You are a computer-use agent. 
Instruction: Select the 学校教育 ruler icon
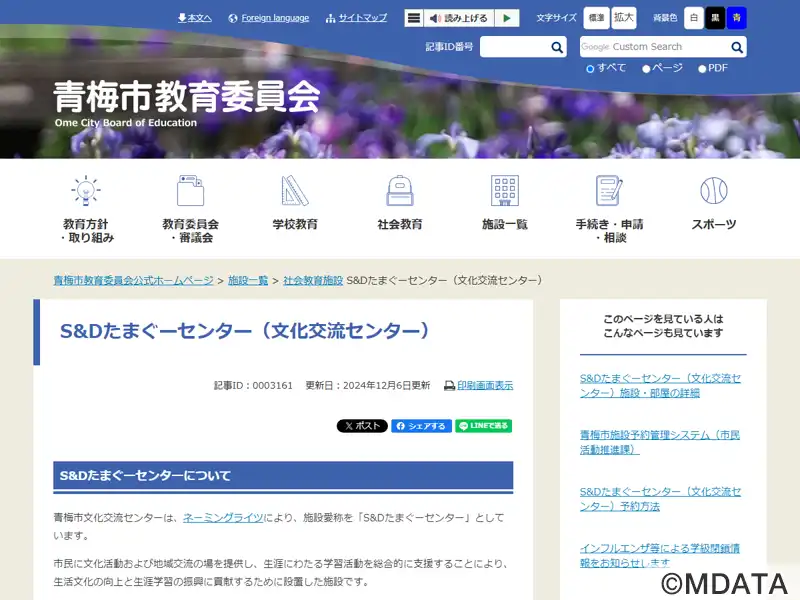[295, 191]
